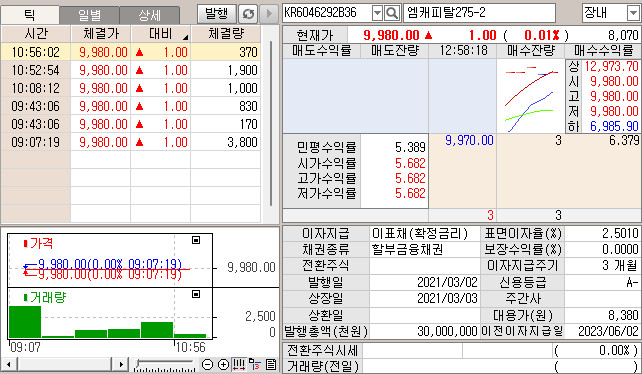This screenshot has height=374, width=642.
Task: Click chart scrollbar right arrow
Action: point(120,364)
